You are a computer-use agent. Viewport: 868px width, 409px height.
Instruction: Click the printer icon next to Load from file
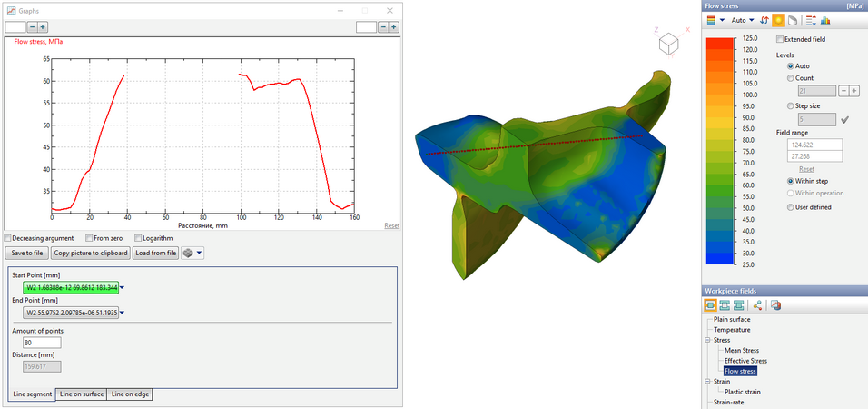point(187,254)
